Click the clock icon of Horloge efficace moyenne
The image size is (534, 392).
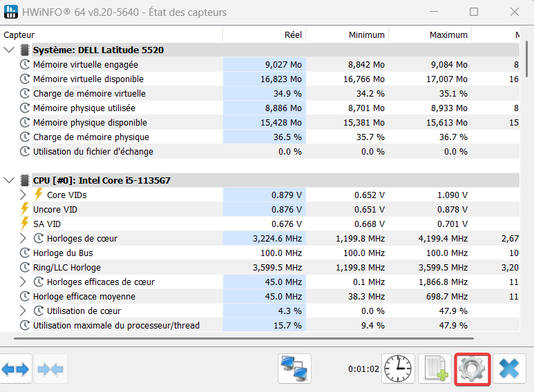tap(24, 296)
